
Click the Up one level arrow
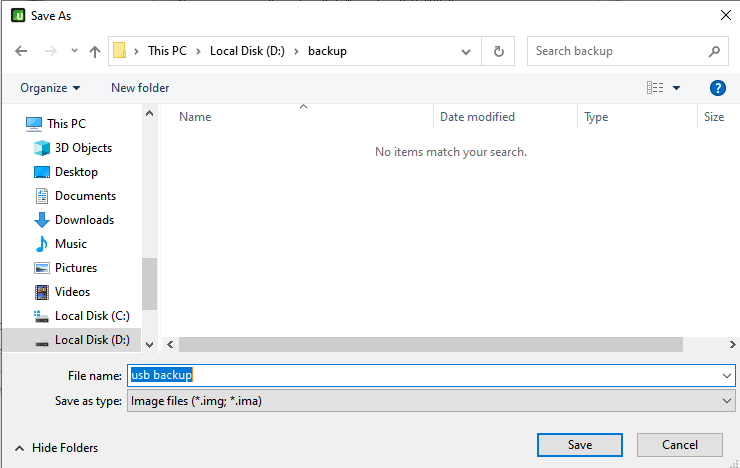click(x=95, y=51)
